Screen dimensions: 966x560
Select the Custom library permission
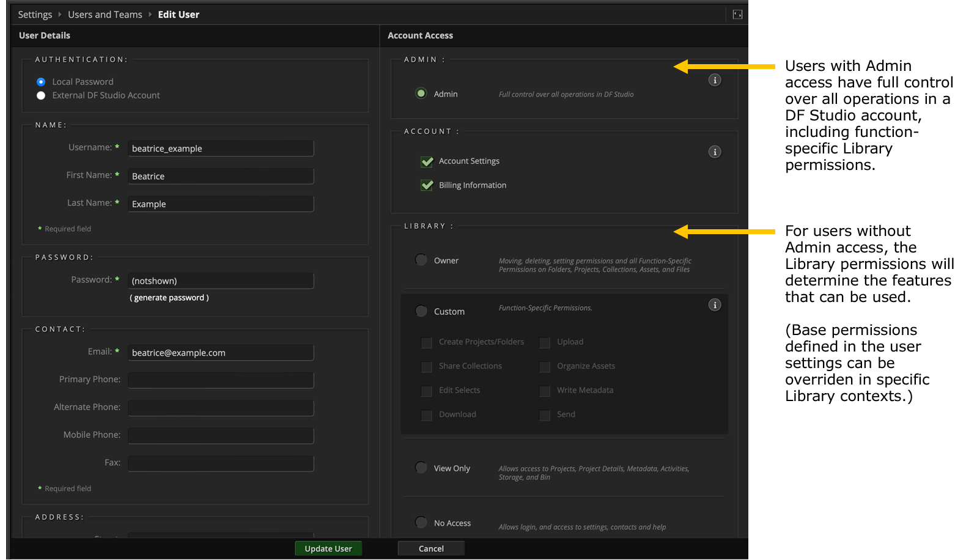coord(421,311)
